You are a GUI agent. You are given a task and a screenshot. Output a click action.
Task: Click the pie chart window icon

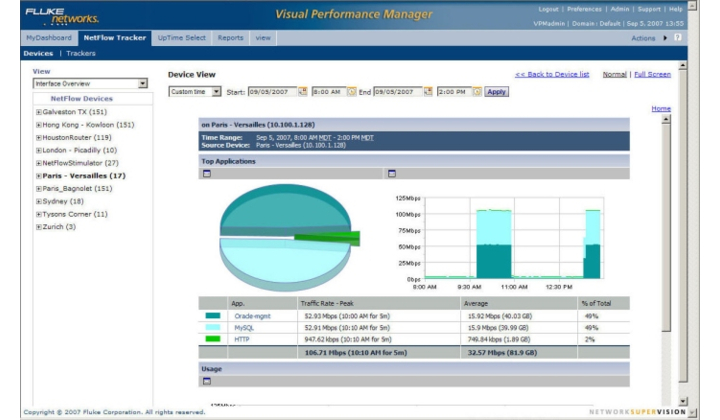click(207, 174)
